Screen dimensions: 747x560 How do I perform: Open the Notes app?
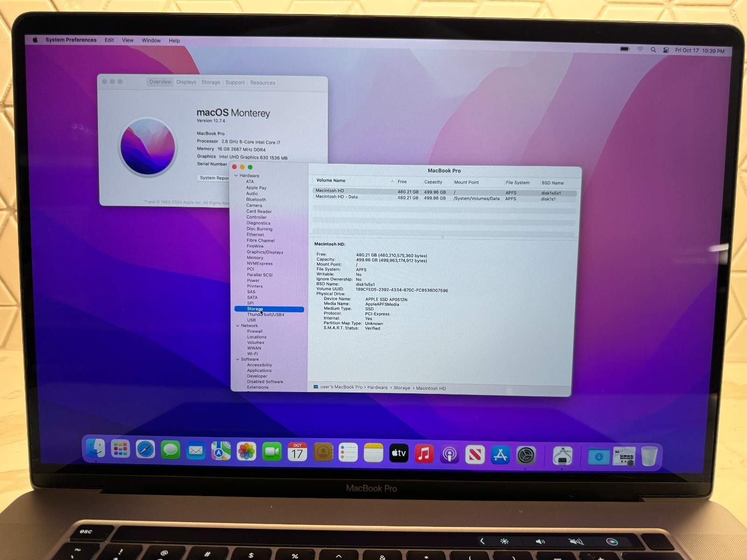(373, 453)
